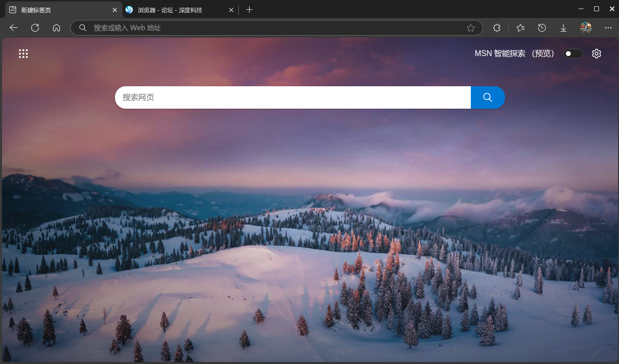The height and width of the screenshot is (364, 619).
Task: Switch to the 新建标签页 tab
Action: pyautogui.click(x=63, y=10)
